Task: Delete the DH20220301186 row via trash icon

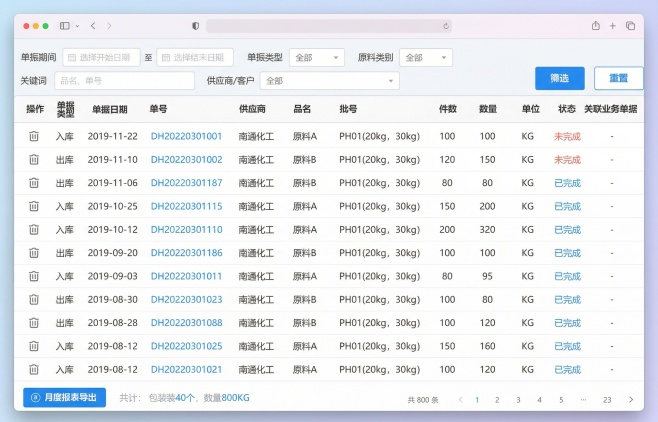Action: [x=34, y=253]
